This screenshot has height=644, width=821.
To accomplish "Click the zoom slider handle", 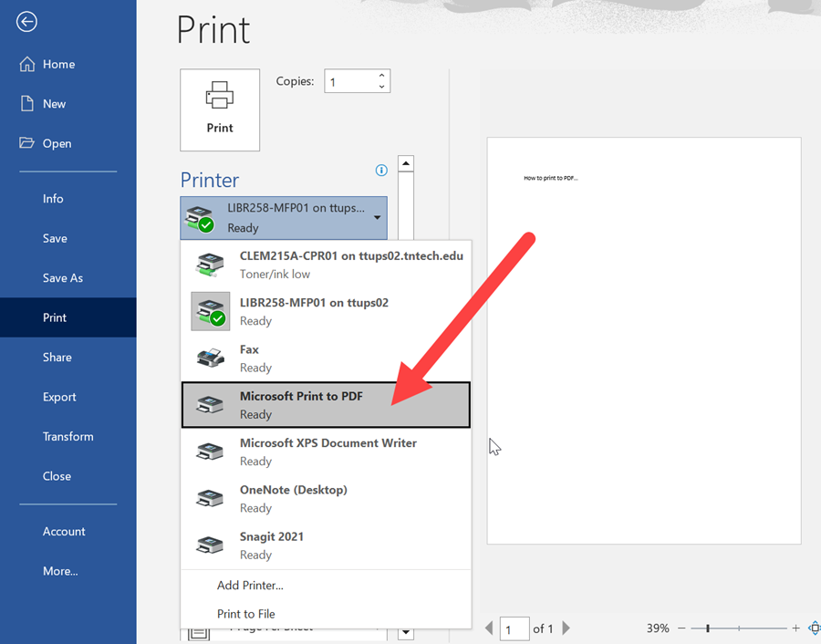I will pos(708,628).
